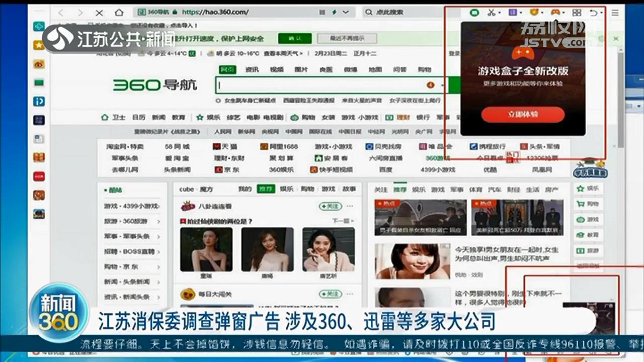Image resolution: width=644 pixels, height=362 pixels.
Task: Click 下一题 next question link
Action: 343,221
